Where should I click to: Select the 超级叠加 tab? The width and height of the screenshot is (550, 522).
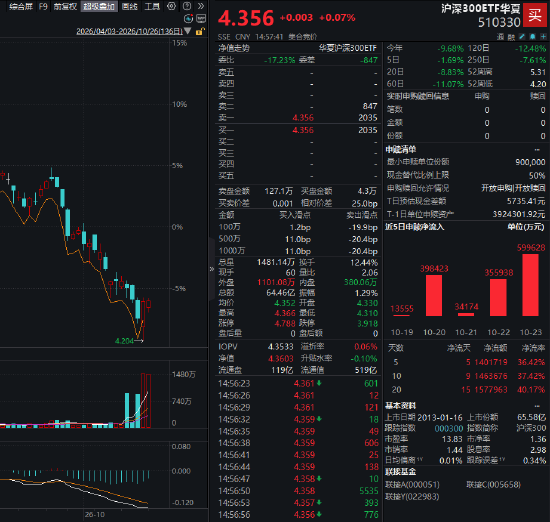point(99,6)
